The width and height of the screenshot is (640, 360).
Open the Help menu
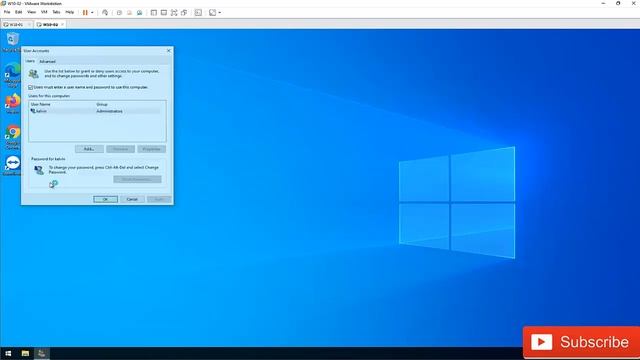[x=70, y=12]
